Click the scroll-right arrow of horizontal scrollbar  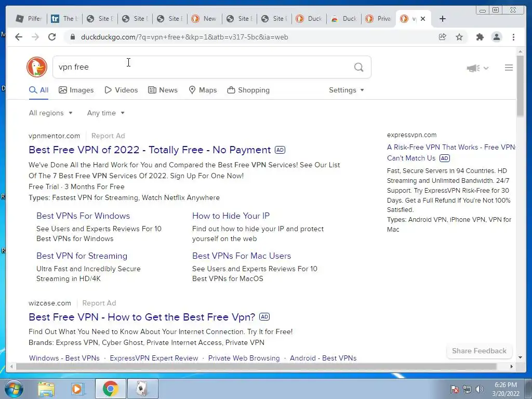[512, 366]
